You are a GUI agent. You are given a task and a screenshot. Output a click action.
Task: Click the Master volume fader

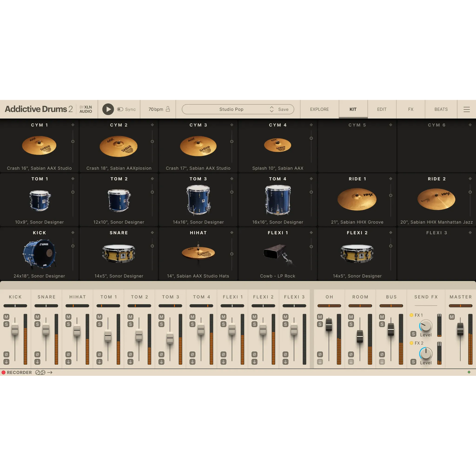pyautogui.click(x=460, y=329)
